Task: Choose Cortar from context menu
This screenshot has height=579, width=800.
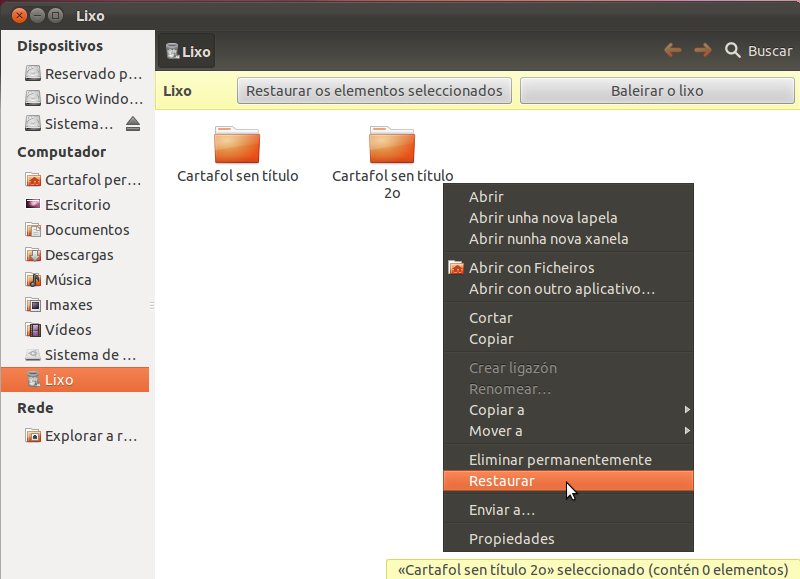Action: tap(568, 318)
